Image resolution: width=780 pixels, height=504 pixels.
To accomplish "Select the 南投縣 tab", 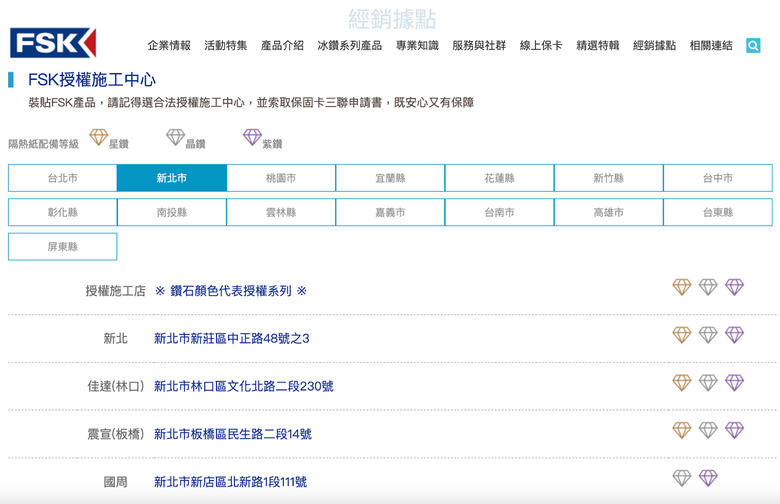I will point(172,212).
